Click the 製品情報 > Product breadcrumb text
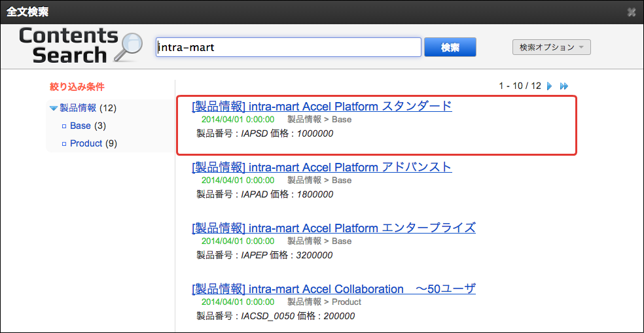644x333 pixels. (x=324, y=302)
